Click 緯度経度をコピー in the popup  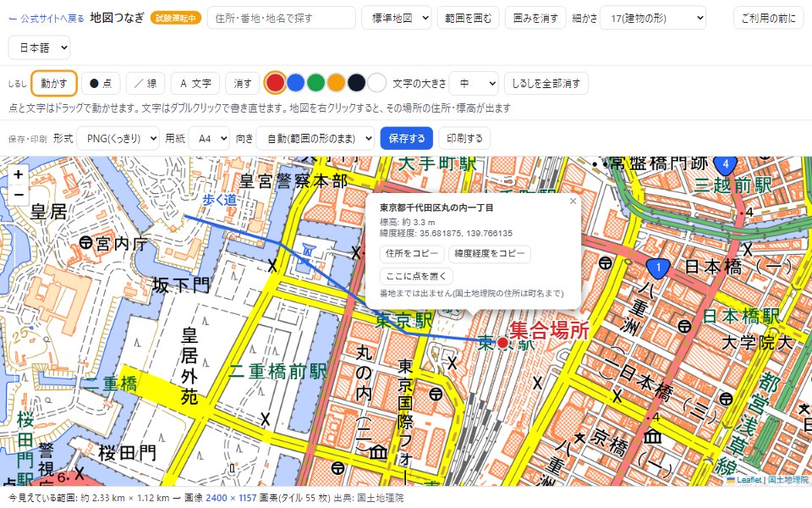[490, 253]
